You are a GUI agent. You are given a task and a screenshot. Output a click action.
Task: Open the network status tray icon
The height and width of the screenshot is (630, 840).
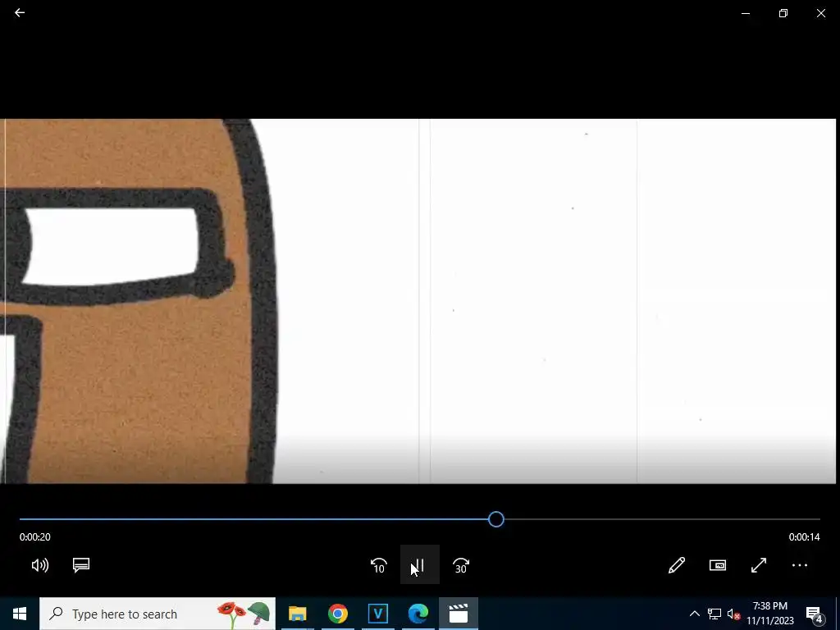coord(714,614)
